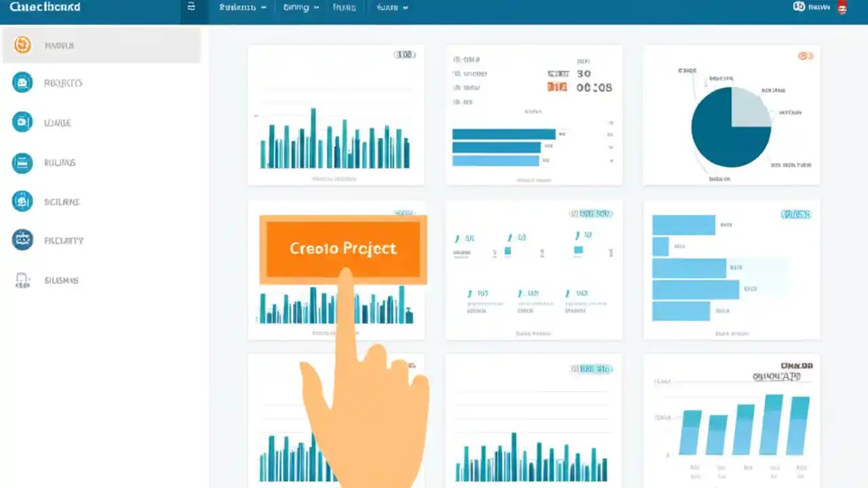Click the pie chart in the top-right card
Image resolution: width=868 pixels, height=488 pixels.
click(730, 126)
